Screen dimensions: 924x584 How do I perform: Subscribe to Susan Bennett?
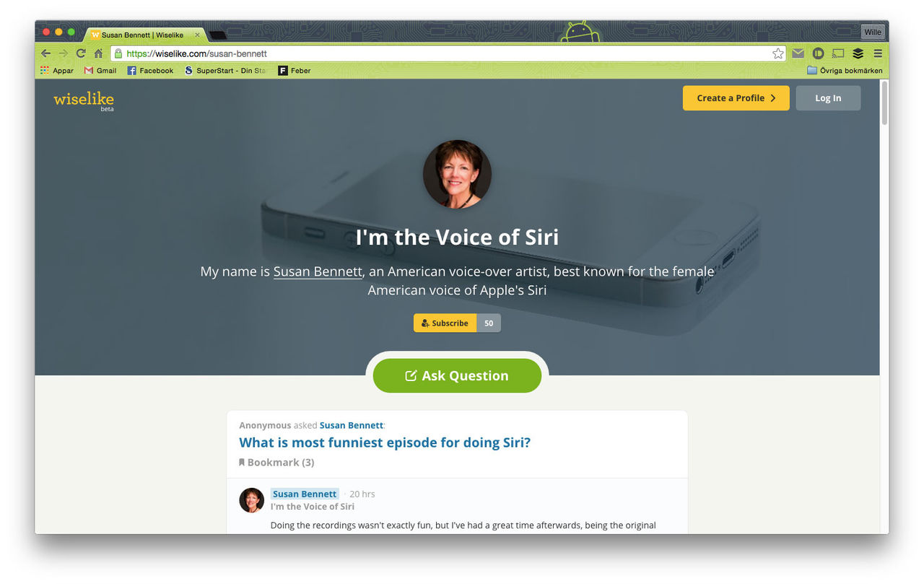[x=445, y=323]
